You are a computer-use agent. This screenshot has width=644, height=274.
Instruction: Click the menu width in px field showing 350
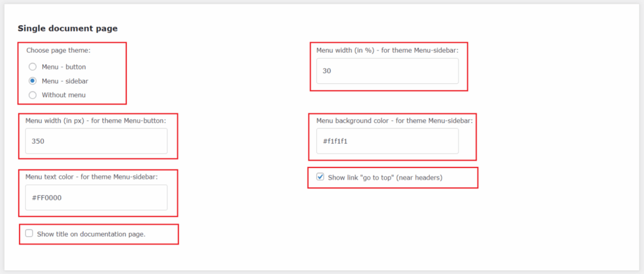[x=96, y=141]
